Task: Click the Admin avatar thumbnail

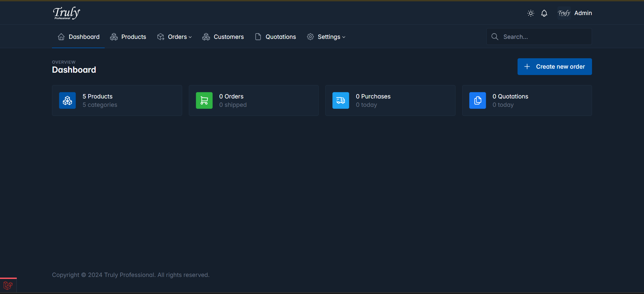Action: tap(564, 13)
